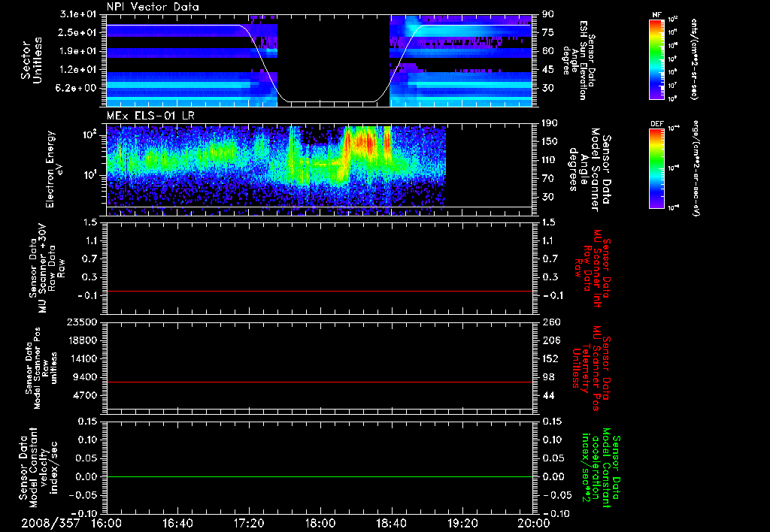Screen dimensions: 770x532
Task: Select the MEx ELS-01 LR title
Action: click(x=150, y=116)
